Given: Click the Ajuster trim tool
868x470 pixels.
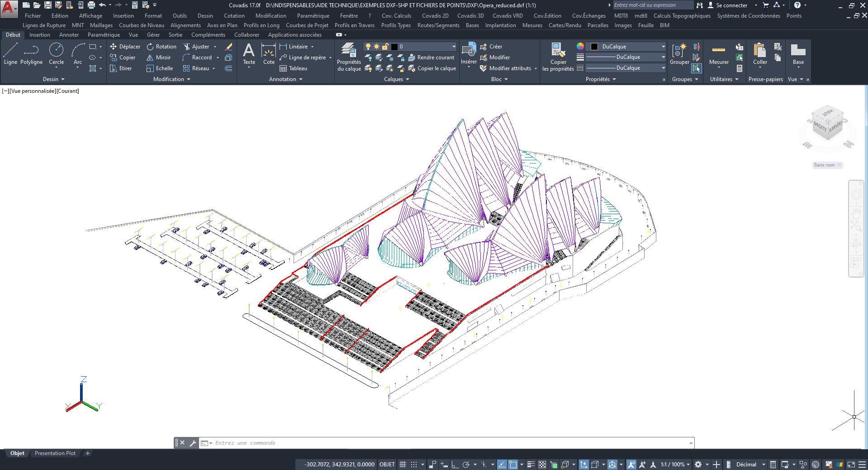Looking at the screenshot, I should (x=196, y=47).
